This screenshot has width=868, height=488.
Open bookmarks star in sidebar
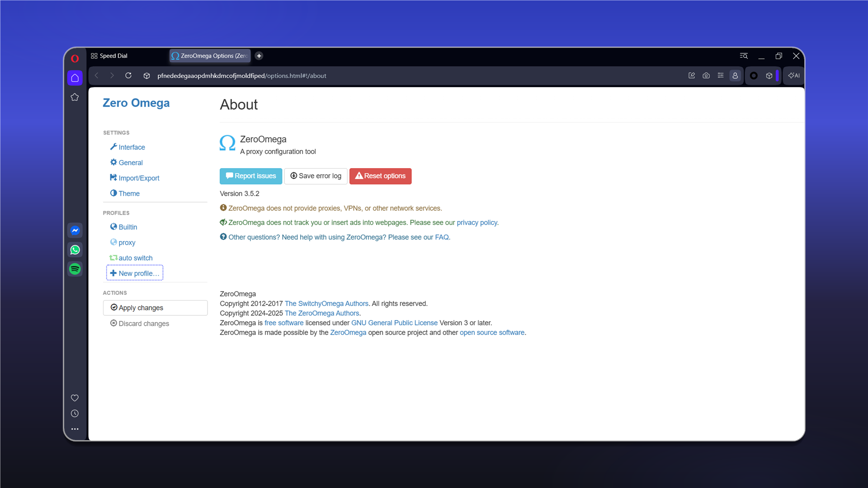coord(75,97)
